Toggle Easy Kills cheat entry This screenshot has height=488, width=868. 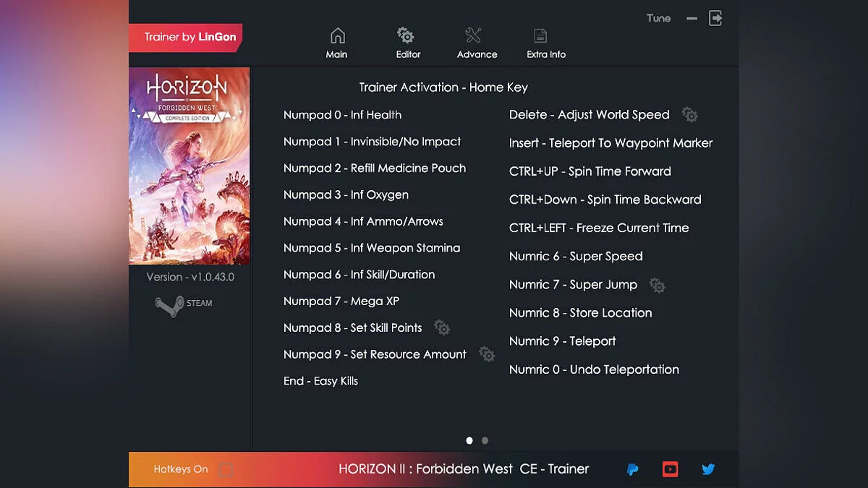click(x=321, y=381)
